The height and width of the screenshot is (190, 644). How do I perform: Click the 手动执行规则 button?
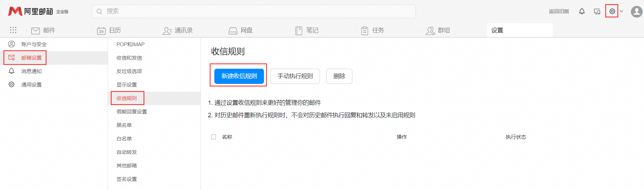[295, 76]
